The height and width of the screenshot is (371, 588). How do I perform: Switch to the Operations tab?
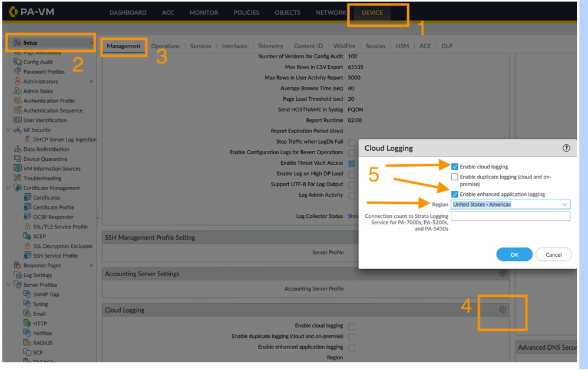[165, 46]
